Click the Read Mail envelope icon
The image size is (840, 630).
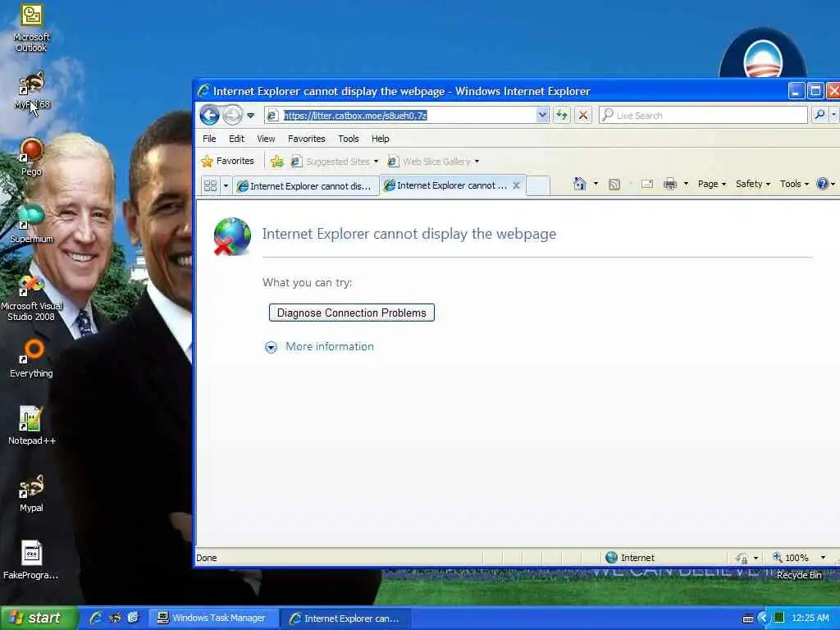[647, 184]
